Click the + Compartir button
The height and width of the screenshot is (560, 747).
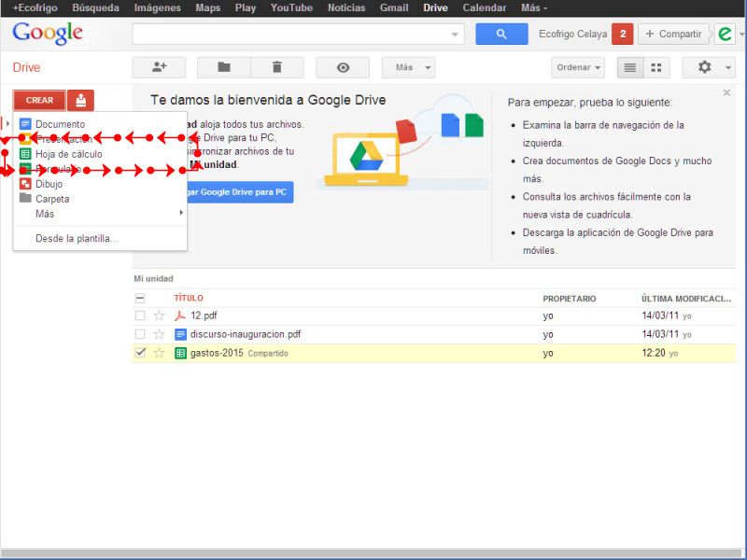pyautogui.click(x=673, y=34)
